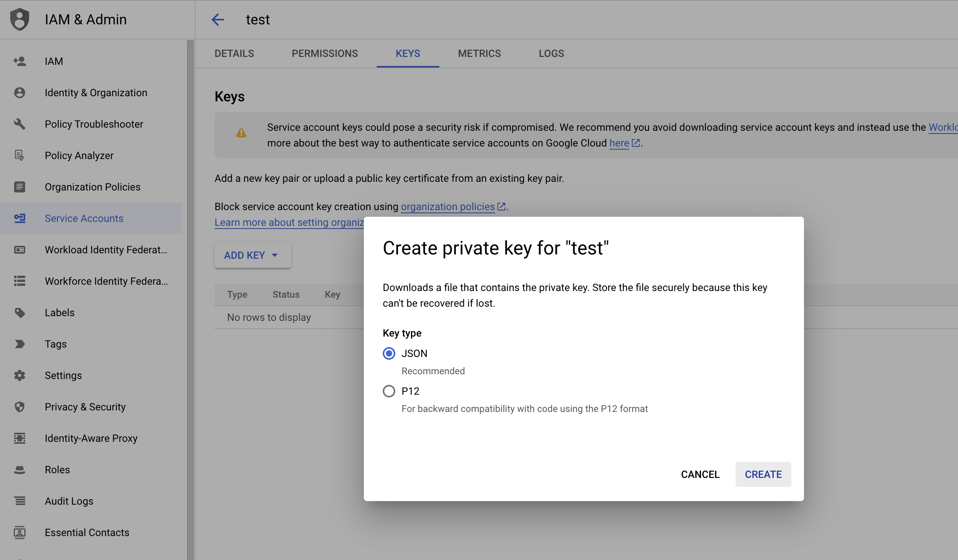The width and height of the screenshot is (958, 560).
Task: Open Roles in sidebar
Action: tap(91, 470)
